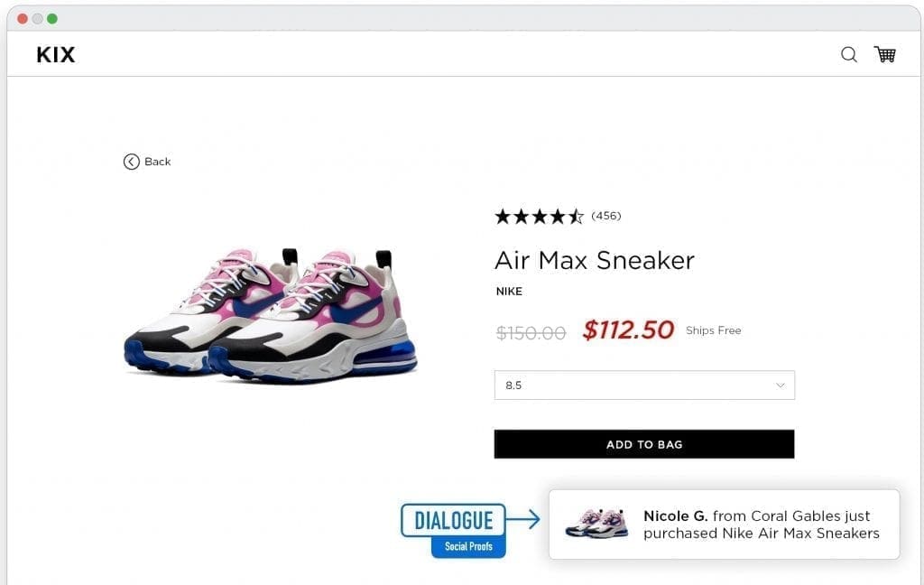Image resolution: width=924 pixels, height=585 pixels.
Task: Go Back to the previous page
Action: coord(157,162)
